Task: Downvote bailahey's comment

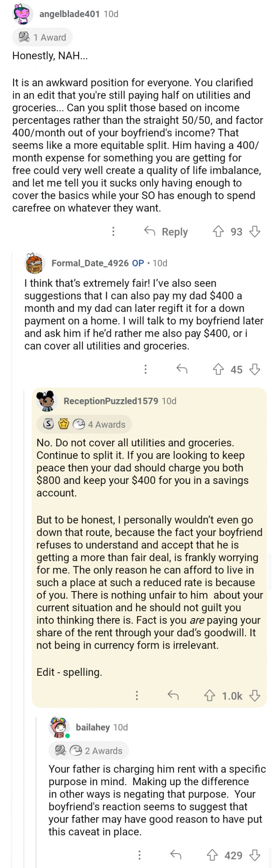Action: point(255,855)
